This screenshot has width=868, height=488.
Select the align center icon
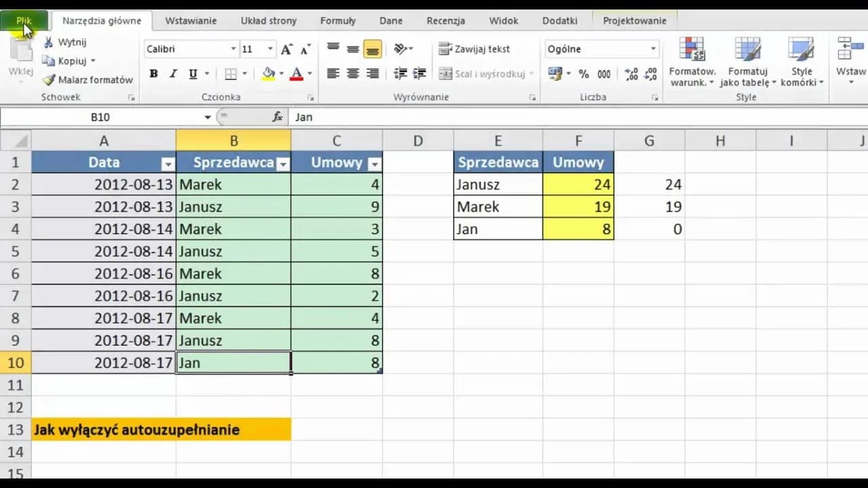pos(352,73)
